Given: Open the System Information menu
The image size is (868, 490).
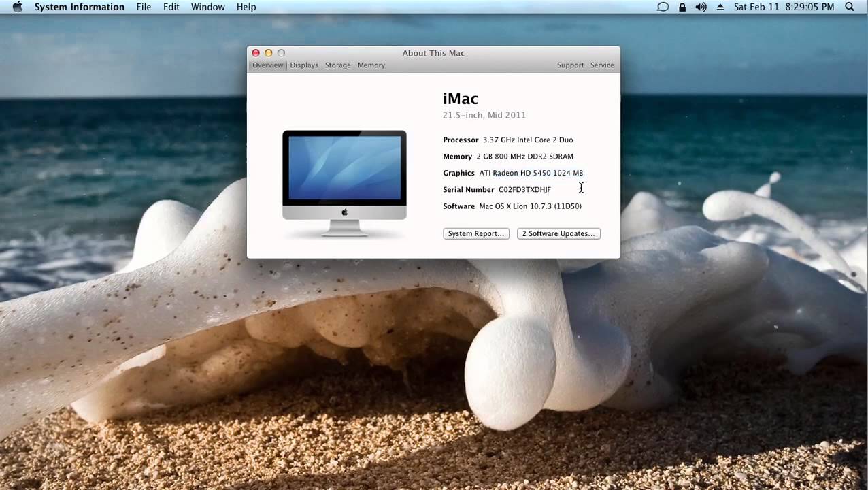Looking at the screenshot, I should click(x=79, y=7).
